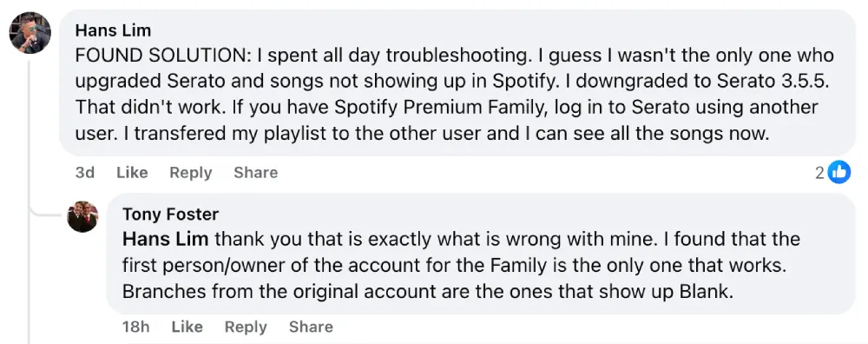Screen dimensions: 868x344
Task: View the reaction count of 2
Action: pyautogui.click(x=820, y=174)
